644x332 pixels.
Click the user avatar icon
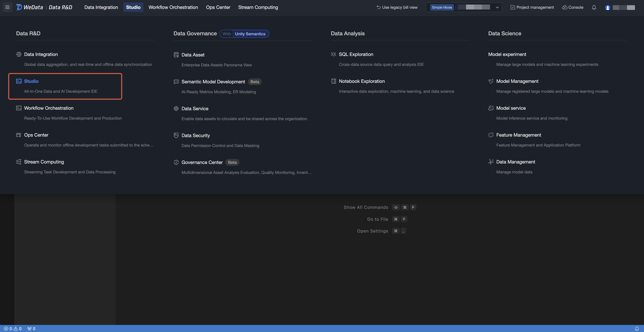608,8
